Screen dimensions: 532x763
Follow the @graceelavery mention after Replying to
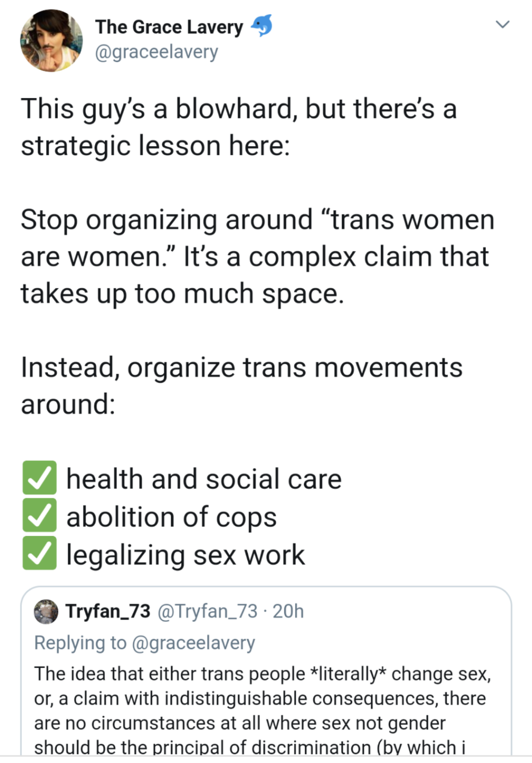pos(193,643)
